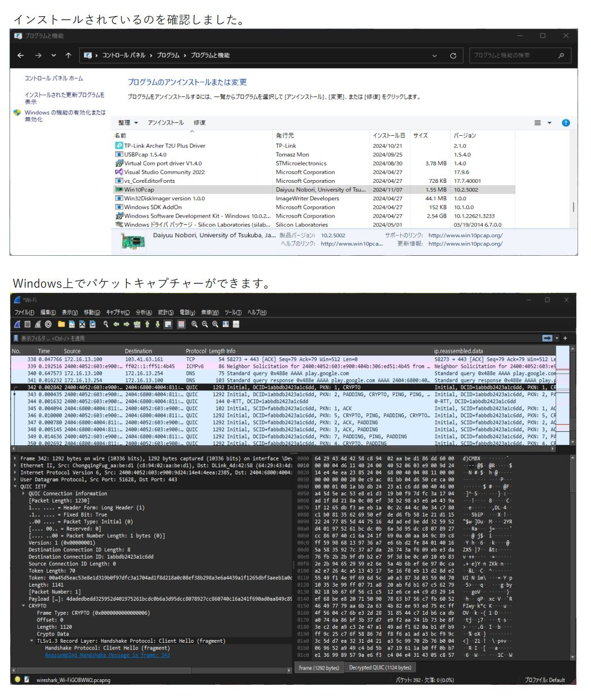This screenshot has width=591, height=700.
Task: Go back in the Control Panel window
Action: point(21,56)
